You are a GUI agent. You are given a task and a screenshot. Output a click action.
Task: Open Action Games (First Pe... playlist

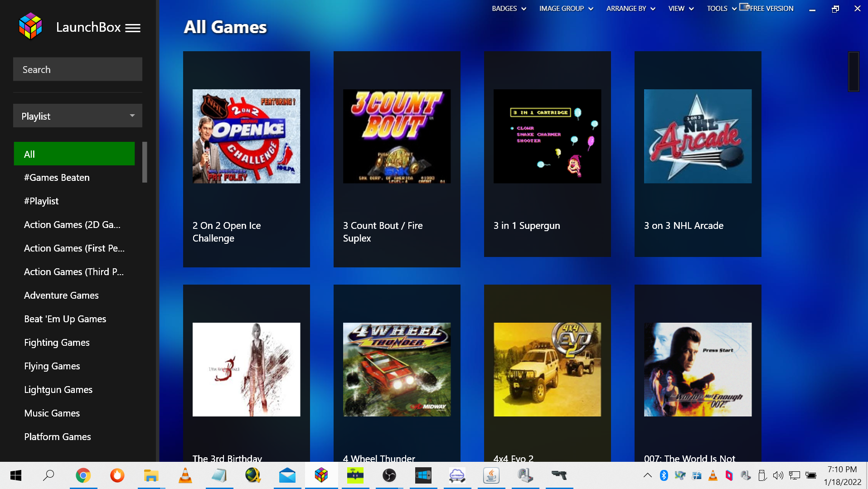click(x=74, y=248)
